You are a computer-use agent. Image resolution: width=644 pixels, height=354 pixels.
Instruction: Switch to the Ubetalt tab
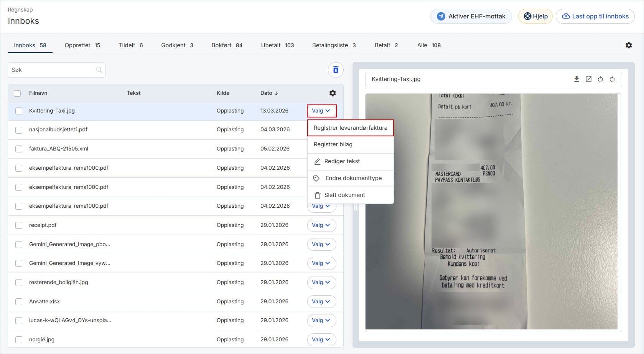pyautogui.click(x=277, y=45)
